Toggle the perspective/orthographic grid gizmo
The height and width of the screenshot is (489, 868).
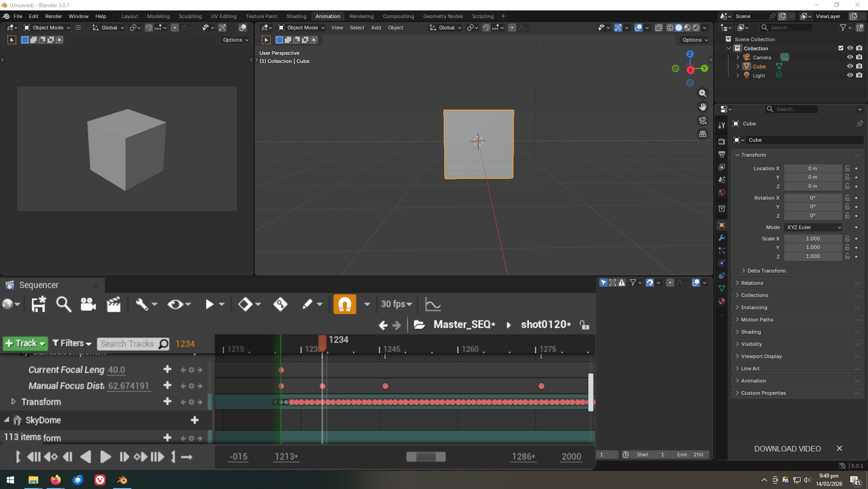pyautogui.click(x=703, y=134)
